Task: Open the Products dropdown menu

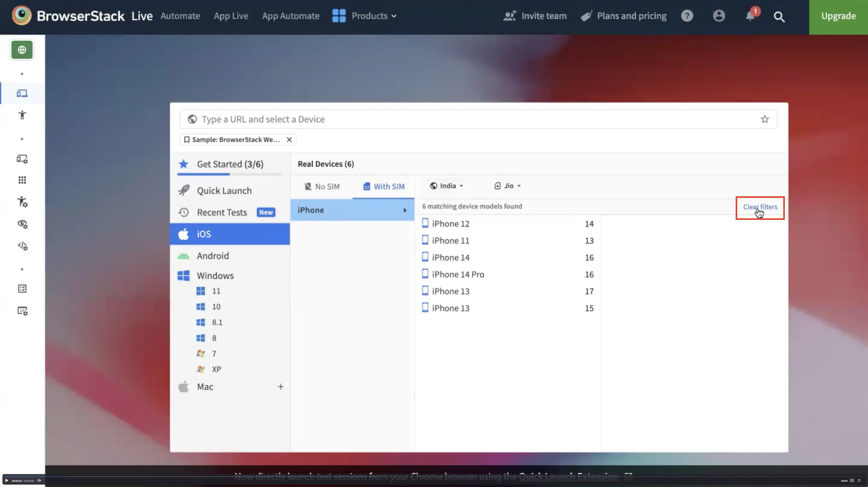Action: coord(365,16)
